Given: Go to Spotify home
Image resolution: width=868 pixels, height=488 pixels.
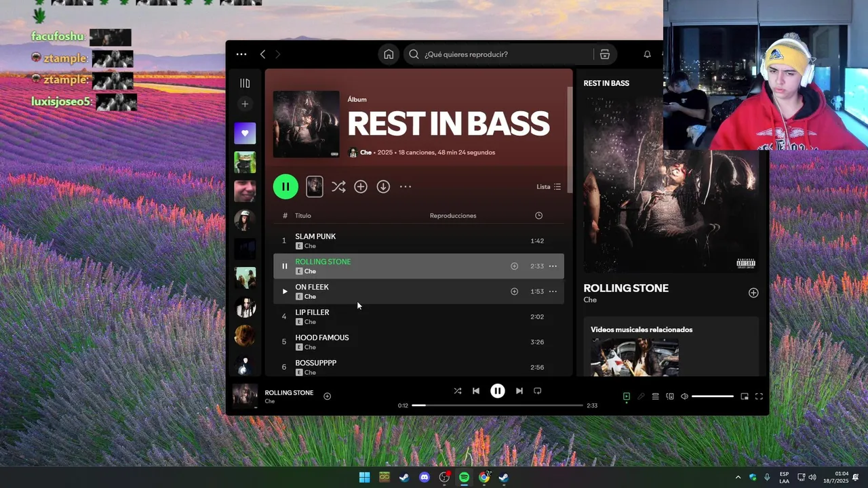Looking at the screenshot, I should (x=389, y=54).
